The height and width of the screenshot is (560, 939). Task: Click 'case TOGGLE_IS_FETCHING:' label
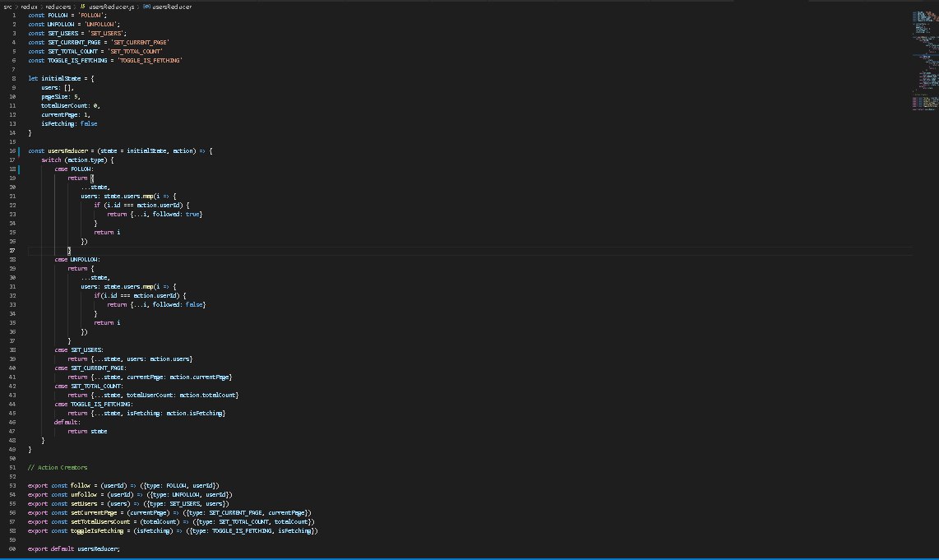pos(94,404)
